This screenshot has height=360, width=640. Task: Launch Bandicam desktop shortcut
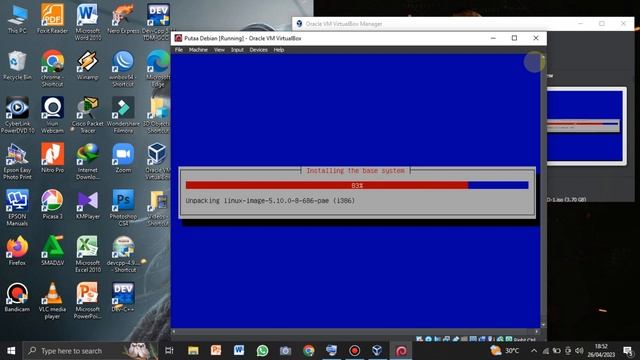pyautogui.click(x=17, y=298)
